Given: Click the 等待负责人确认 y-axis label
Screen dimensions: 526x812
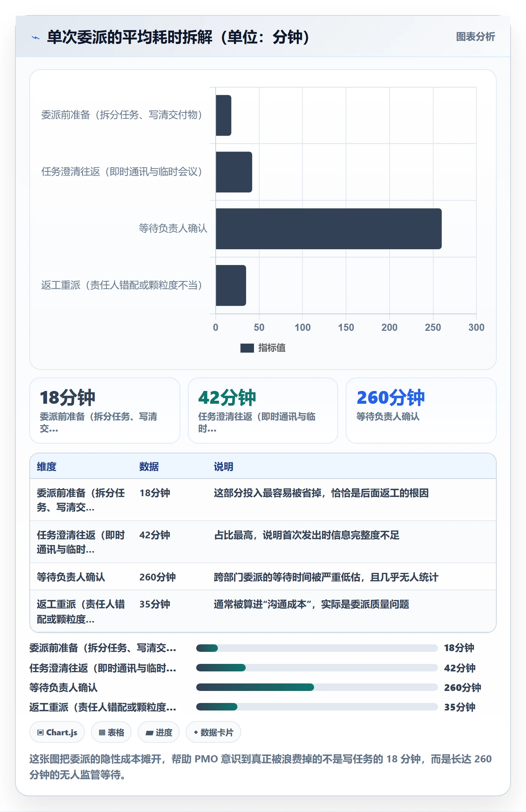Looking at the screenshot, I should click(173, 229).
